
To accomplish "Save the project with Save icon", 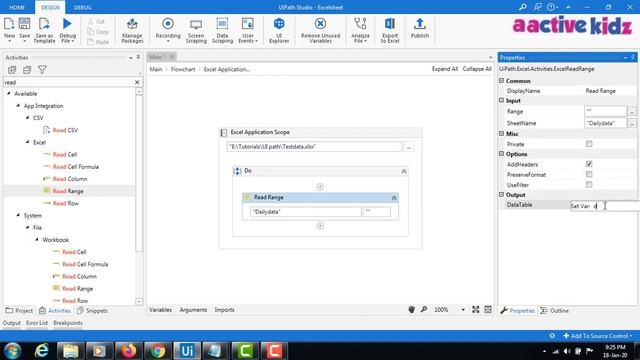I will point(24,29).
